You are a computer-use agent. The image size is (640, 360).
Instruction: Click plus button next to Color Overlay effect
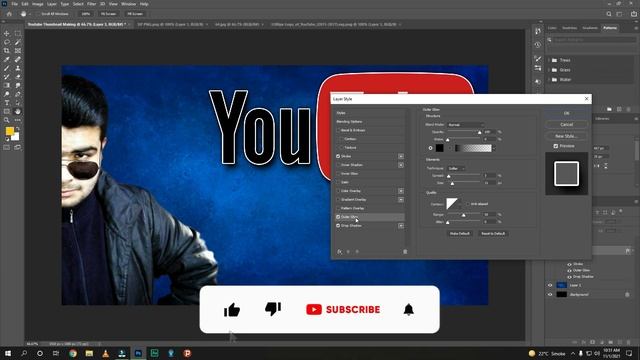pyautogui.click(x=401, y=191)
